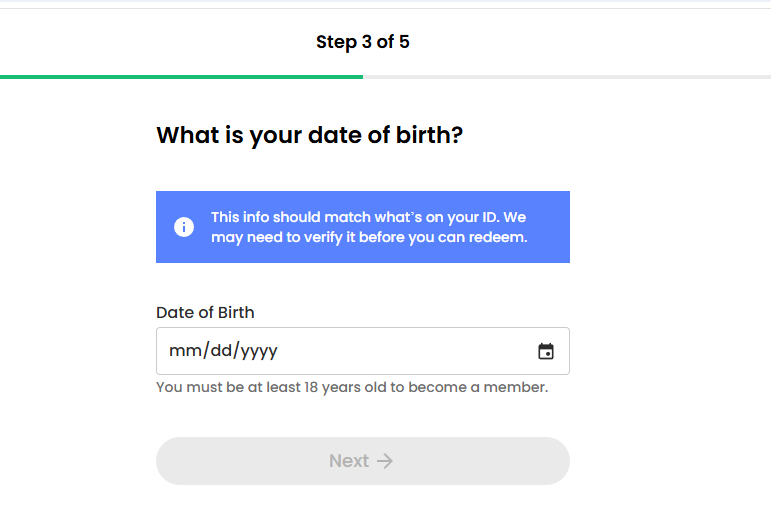This screenshot has width=771, height=525.
Task: Select the mm month segment
Action: pyautogui.click(x=185, y=351)
